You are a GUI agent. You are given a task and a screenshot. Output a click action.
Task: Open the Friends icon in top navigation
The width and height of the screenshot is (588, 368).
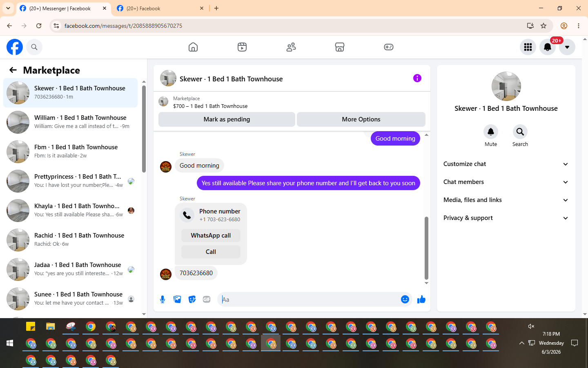point(291,47)
